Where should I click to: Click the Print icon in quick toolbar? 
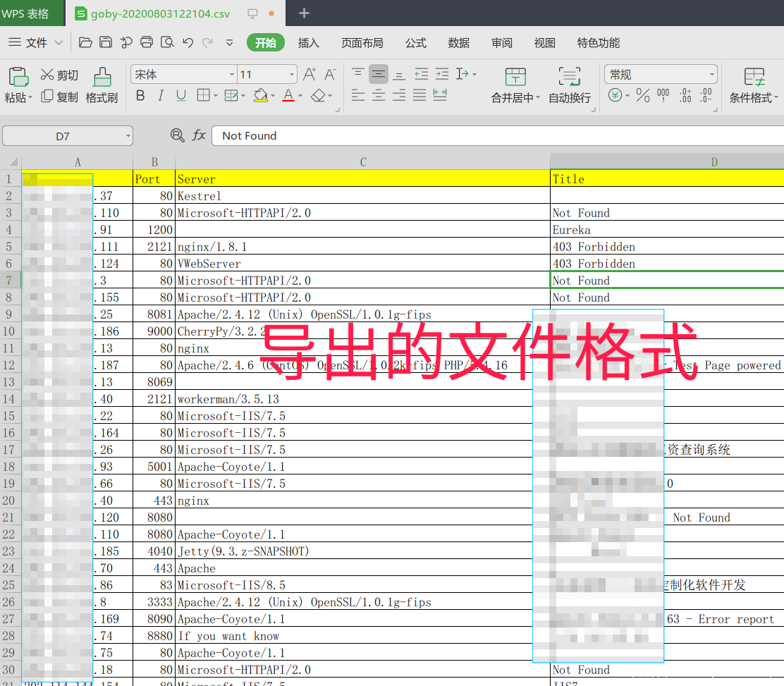coord(147,42)
